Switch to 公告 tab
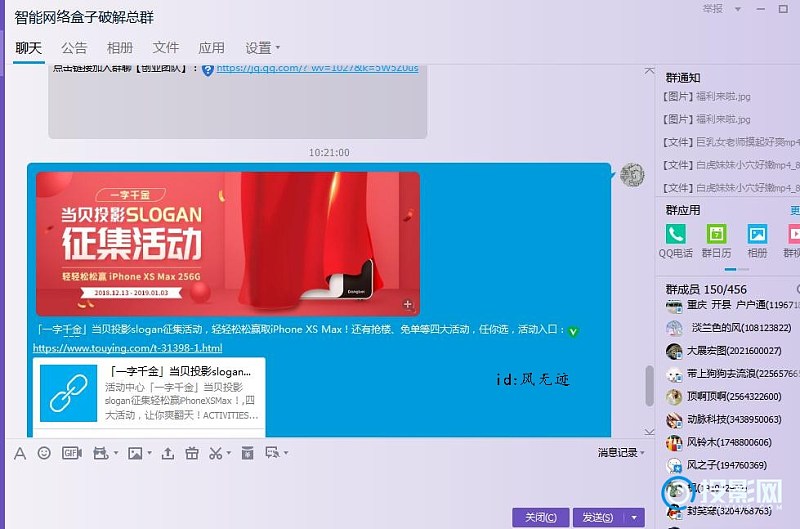 [74, 48]
